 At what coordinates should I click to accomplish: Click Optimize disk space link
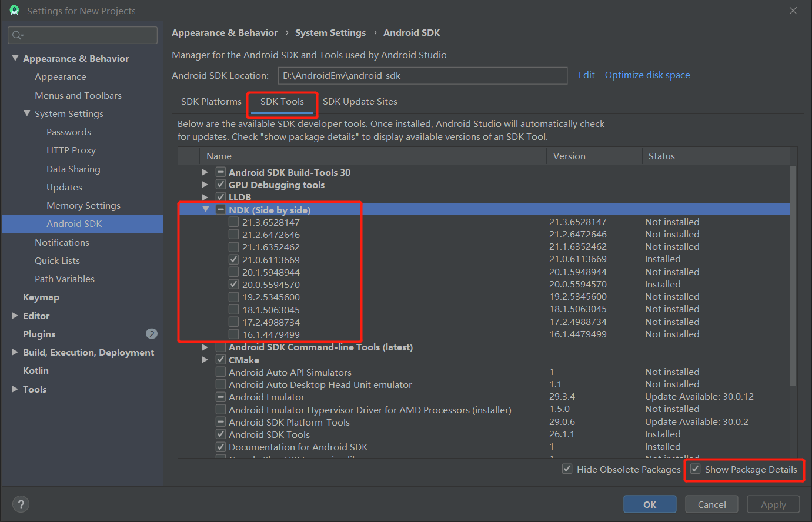647,75
